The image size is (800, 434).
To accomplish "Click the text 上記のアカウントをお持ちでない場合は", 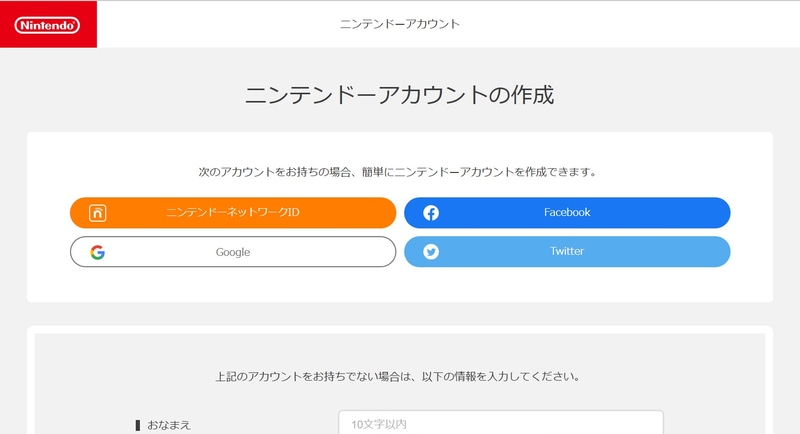I will [313, 376].
